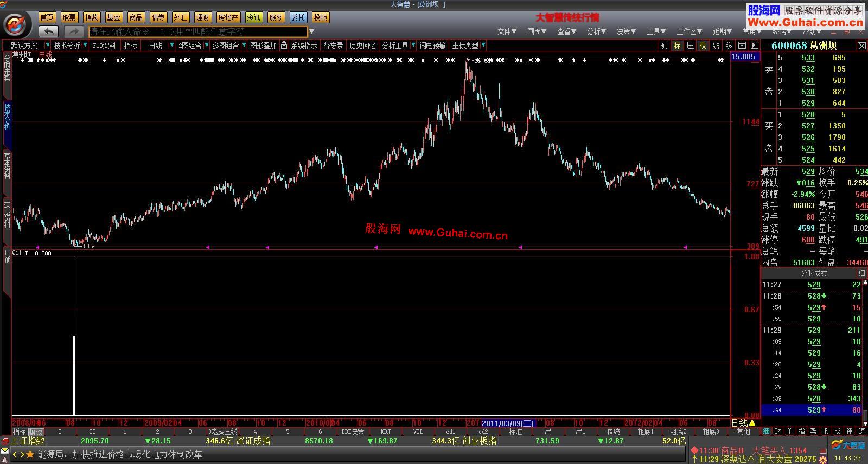
Task: Expand the 多图组合 dropdown arrow
Action: pyautogui.click(x=245, y=46)
